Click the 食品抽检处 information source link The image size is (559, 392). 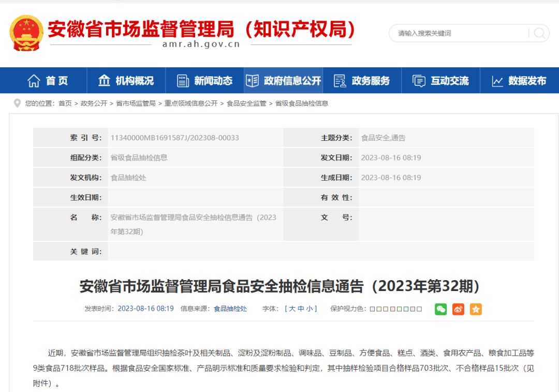point(230,309)
